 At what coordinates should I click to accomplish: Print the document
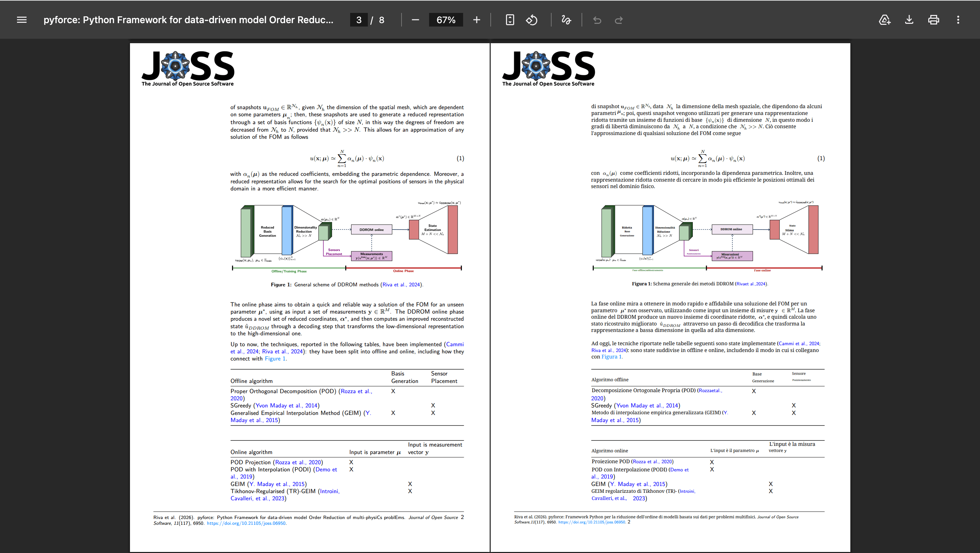click(933, 20)
